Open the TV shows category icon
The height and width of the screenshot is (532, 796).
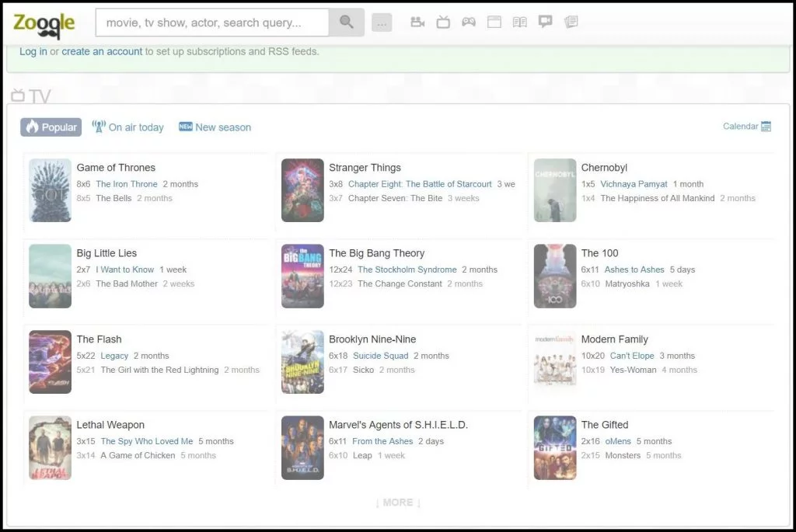pos(443,23)
